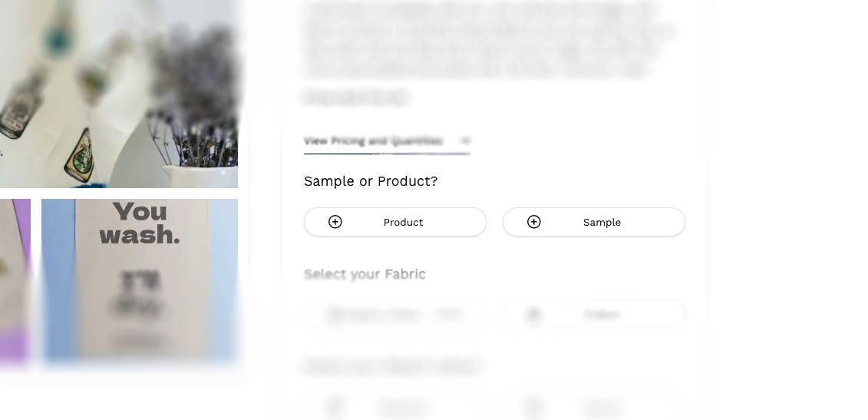Click the plus icon beside Product
Image resolution: width=868 pixels, height=420 pixels.
[x=335, y=222]
